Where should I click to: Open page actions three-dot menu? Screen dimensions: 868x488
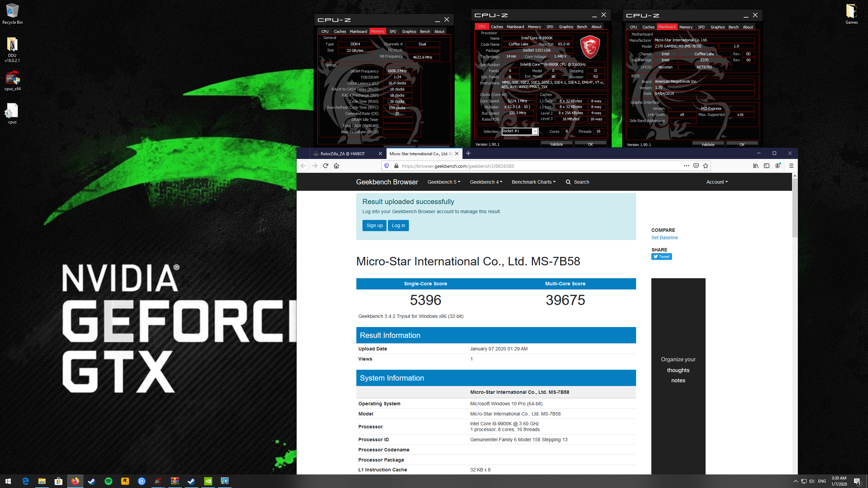[687, 166]
